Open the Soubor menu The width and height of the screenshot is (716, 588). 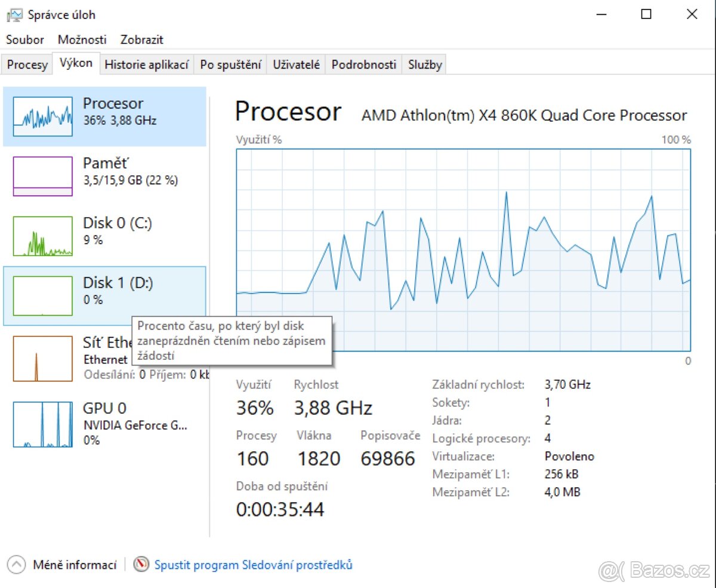pyautogui.click(x=25, y=40)
